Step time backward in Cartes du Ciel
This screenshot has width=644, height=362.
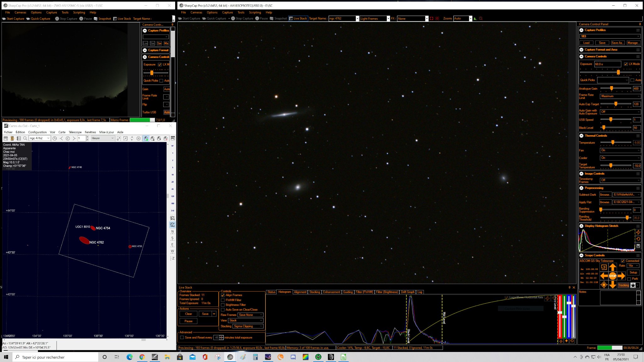coord(61,138)
